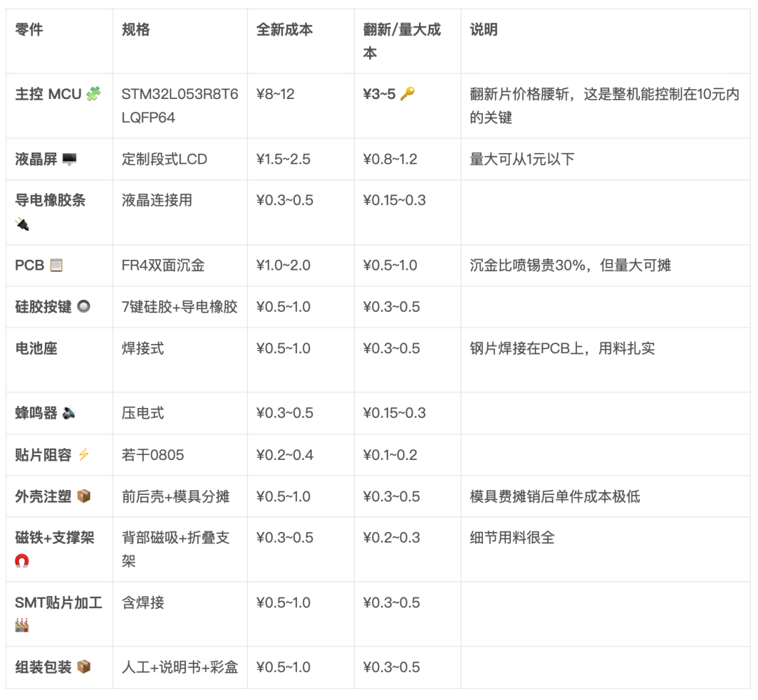
Task: Click the round button emoji beside 硅胶按键
Action: pos(84,307)
